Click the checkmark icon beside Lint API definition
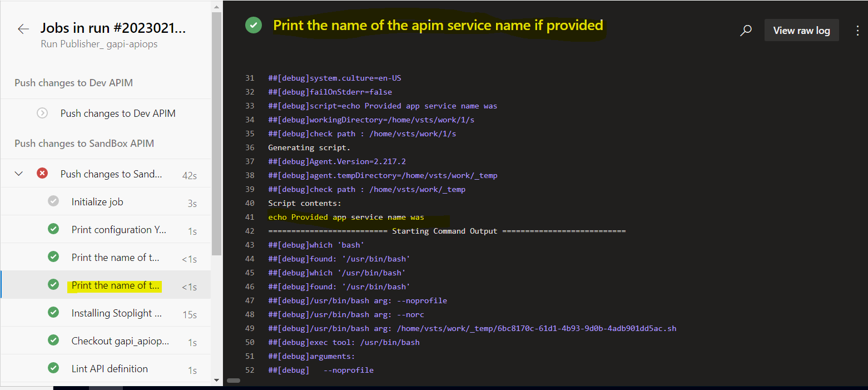 click(x=53, y=368)
